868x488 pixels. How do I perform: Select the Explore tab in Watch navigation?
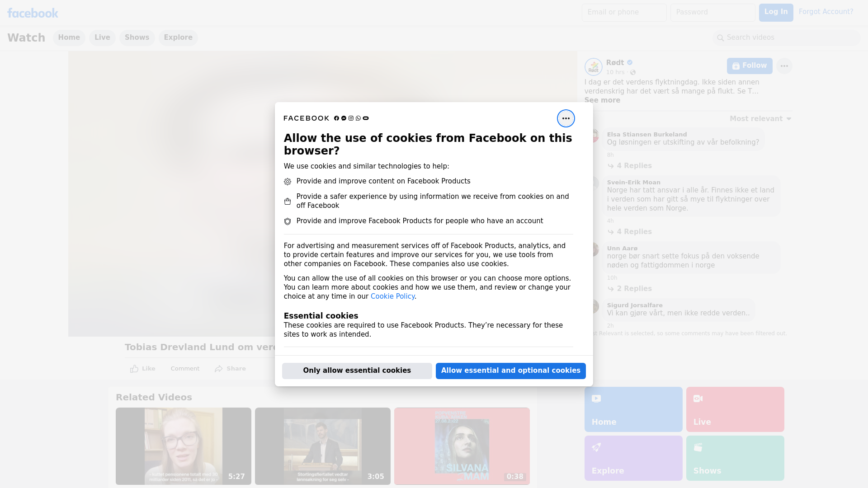[x=178, y=38]
